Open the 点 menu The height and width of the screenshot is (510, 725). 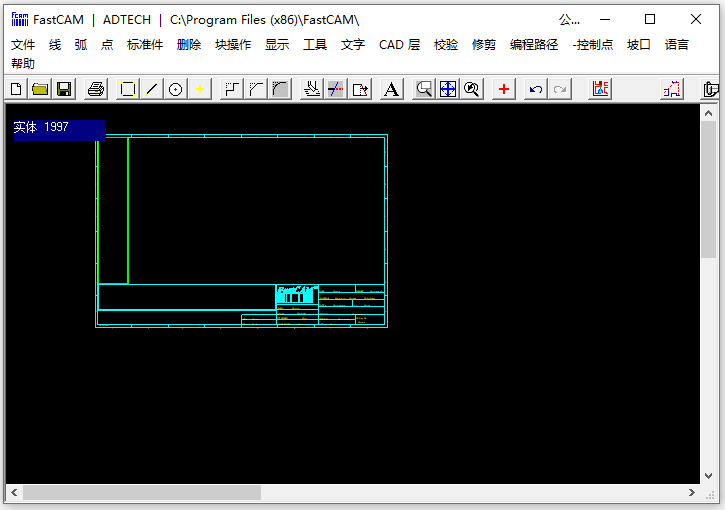pos(107,45)
